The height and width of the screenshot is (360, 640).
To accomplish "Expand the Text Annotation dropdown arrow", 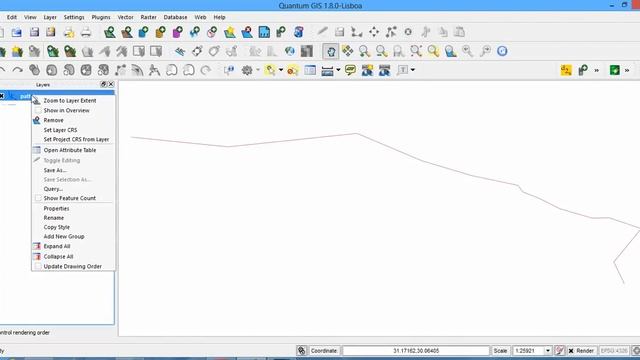I will pyautogui.click(x=413, y=70).
